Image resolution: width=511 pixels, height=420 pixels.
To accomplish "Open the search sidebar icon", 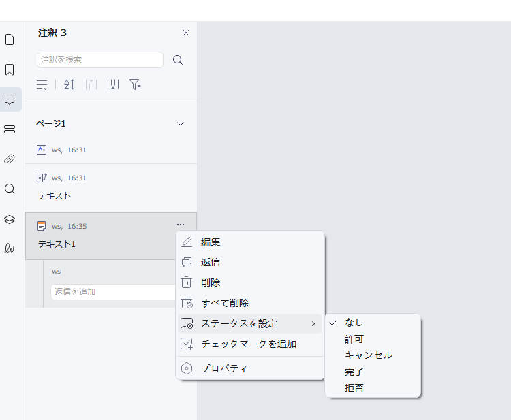I will 10,189.
